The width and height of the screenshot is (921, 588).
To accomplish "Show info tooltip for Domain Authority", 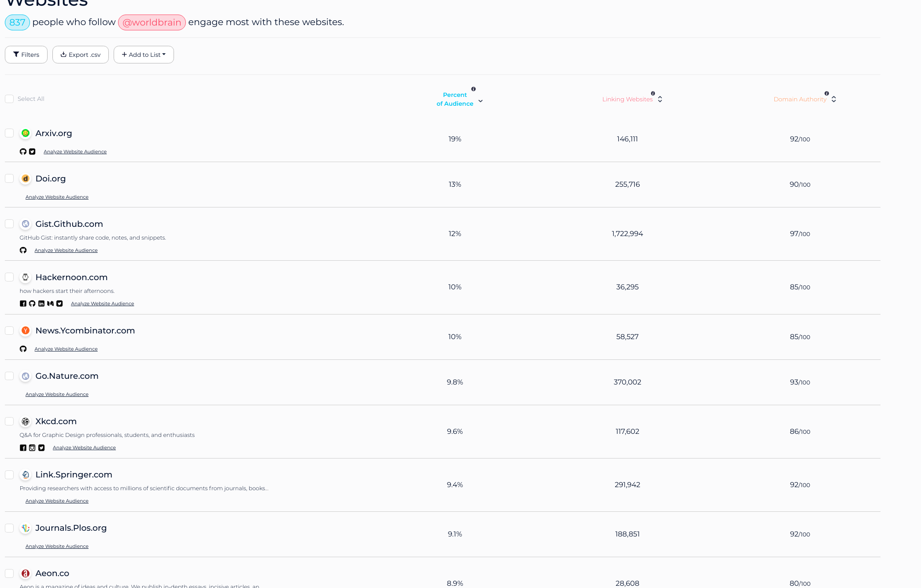I will 827,93.
